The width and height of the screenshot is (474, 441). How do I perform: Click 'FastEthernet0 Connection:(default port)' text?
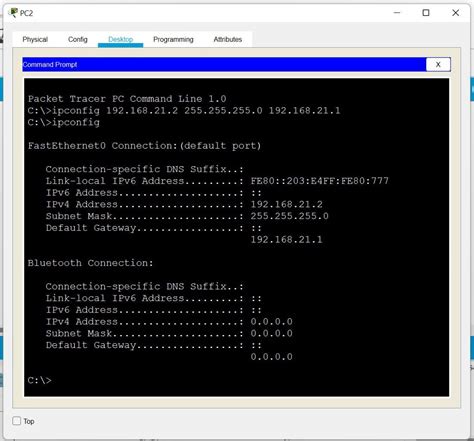(144, 146)
